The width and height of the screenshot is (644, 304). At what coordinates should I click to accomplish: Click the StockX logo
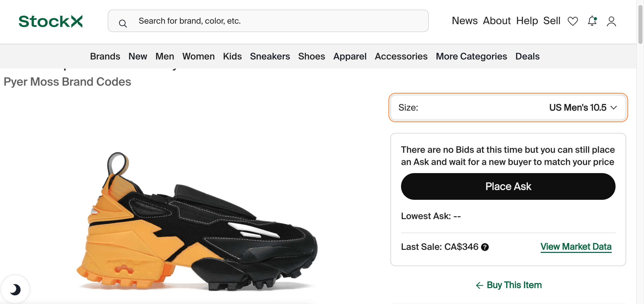[51, 21]
